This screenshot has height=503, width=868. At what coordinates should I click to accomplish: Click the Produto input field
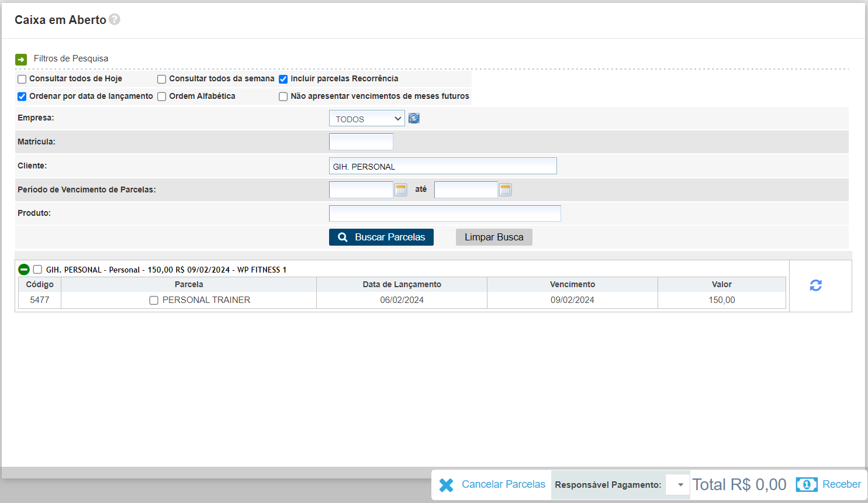(x=445, y=213)
